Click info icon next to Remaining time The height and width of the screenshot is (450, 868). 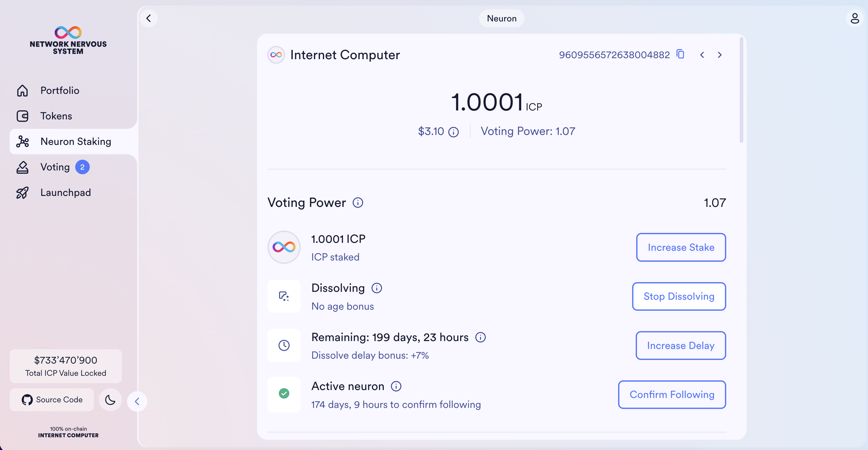480,337
